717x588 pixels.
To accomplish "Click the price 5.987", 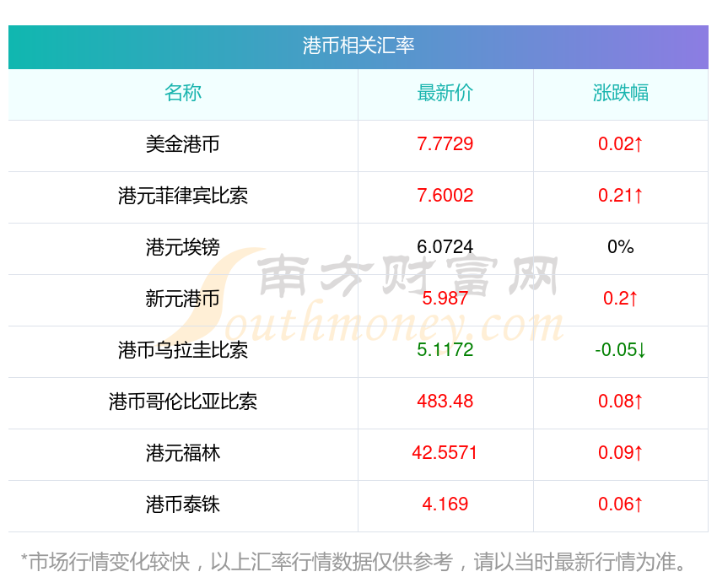I will (x=445, y=299).
